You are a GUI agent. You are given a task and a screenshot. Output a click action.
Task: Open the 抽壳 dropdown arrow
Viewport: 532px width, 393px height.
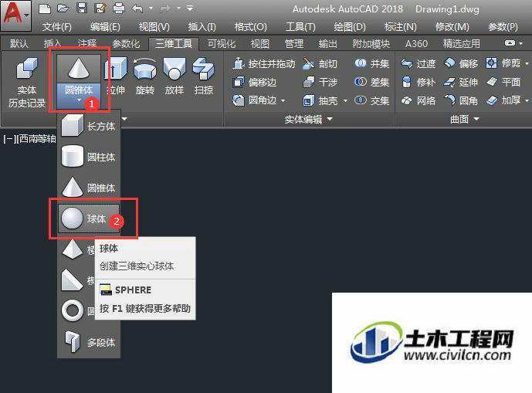[x=345, y=101]
